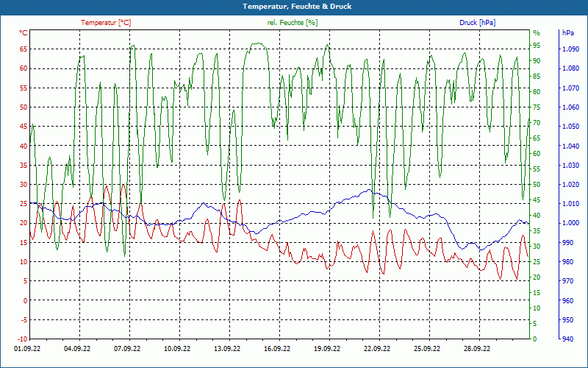
Task: Click the blue '1.080' pressure axis value
Action: click(x=571, y=68)
